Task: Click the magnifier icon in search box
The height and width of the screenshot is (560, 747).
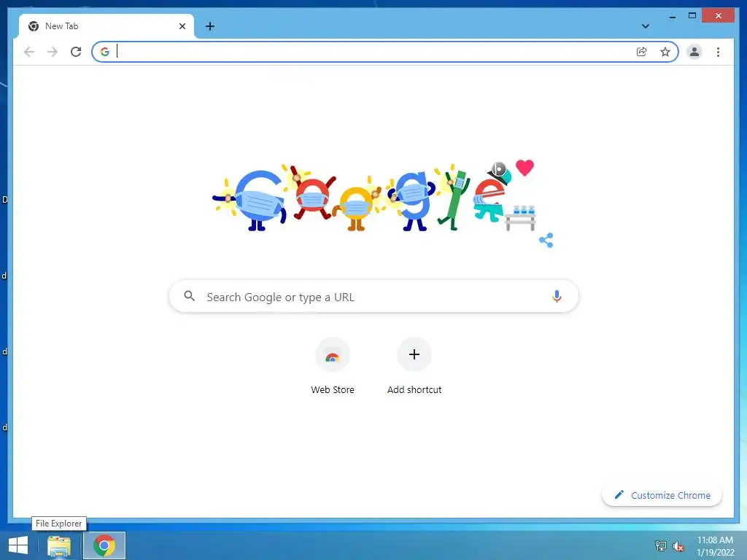Action: (189, 296)
